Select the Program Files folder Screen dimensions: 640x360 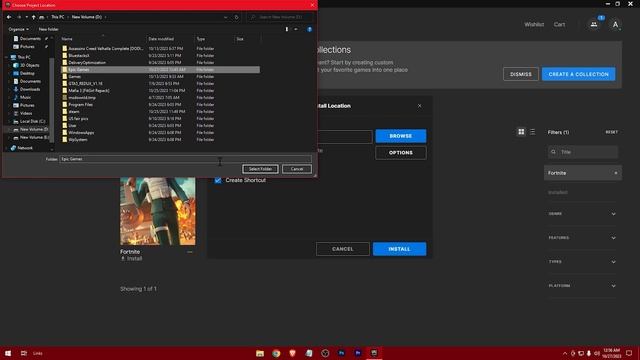[80, 104]
